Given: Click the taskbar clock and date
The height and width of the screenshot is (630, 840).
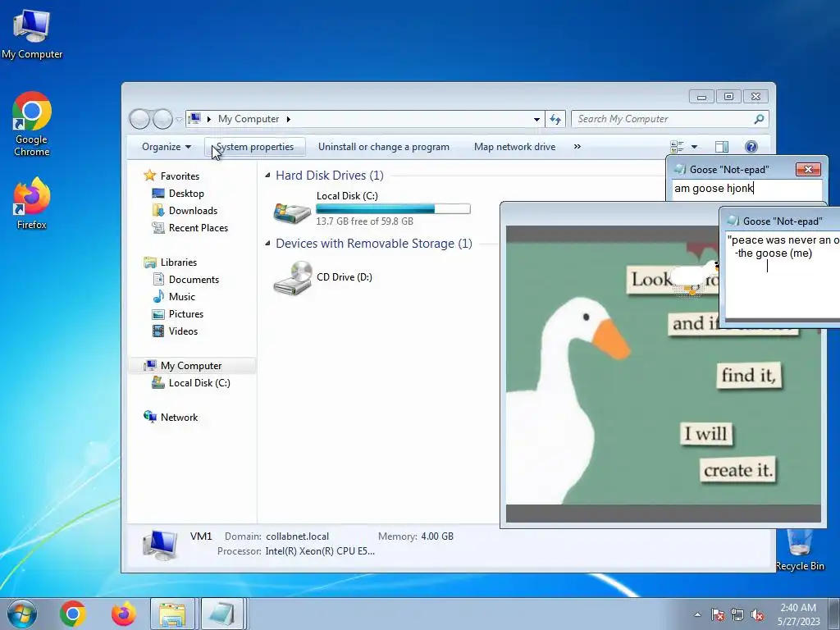Looking at the screenshot, I should point(799,614).
